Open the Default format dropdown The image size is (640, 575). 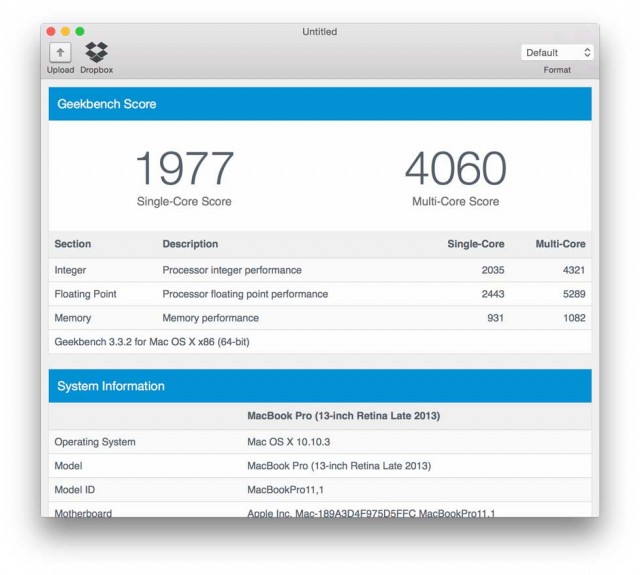click(557, 52)
